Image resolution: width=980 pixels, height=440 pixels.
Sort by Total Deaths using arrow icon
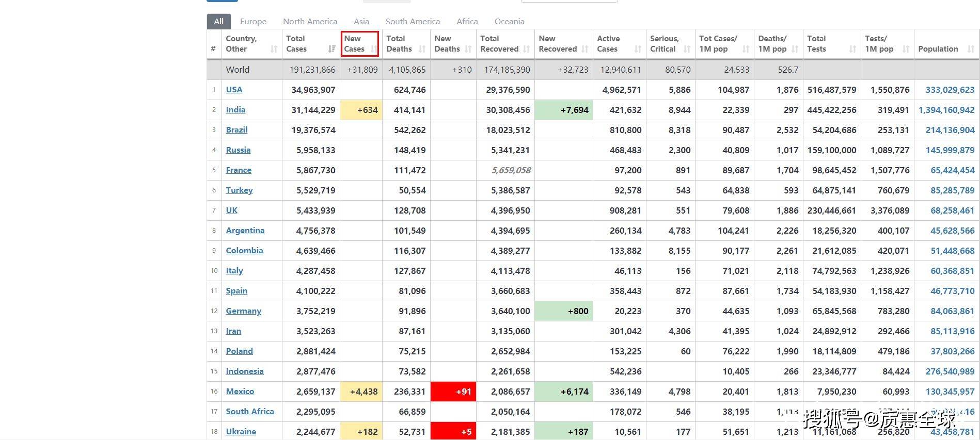422,49
